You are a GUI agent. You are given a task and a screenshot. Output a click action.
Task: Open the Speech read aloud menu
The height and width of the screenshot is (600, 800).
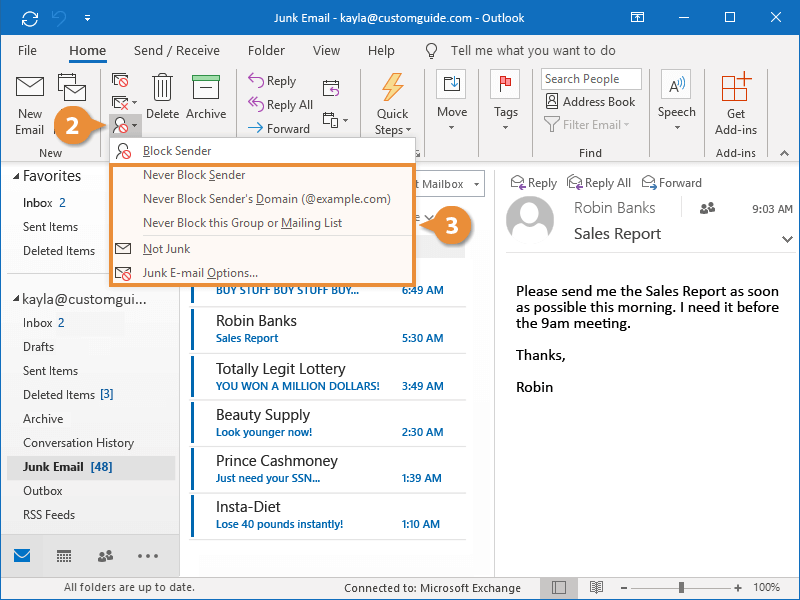tap(677, 102)
